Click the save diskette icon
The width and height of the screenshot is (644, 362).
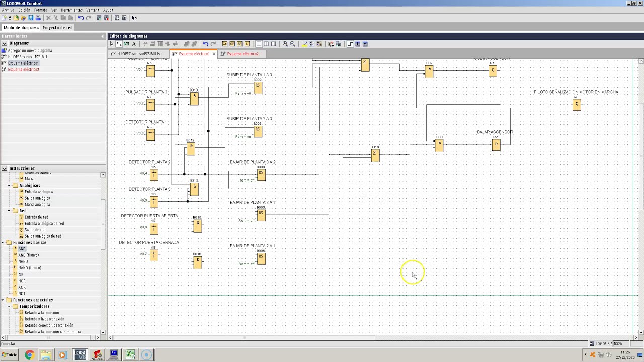click(x=31, y=18)
